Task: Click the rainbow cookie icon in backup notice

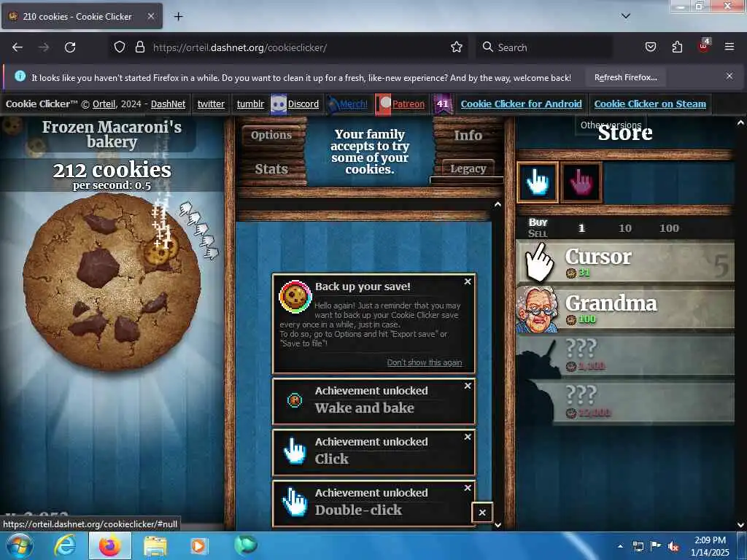Action: [x=295, y=297]
